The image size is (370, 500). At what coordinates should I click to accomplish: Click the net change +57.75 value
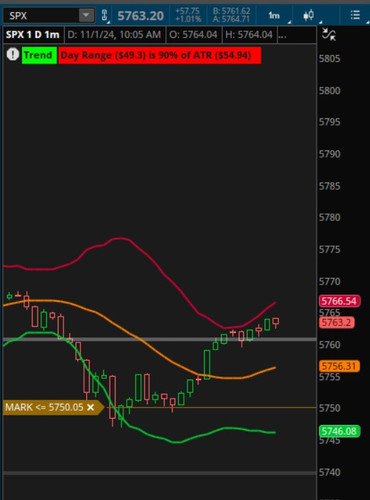(187, 11)
